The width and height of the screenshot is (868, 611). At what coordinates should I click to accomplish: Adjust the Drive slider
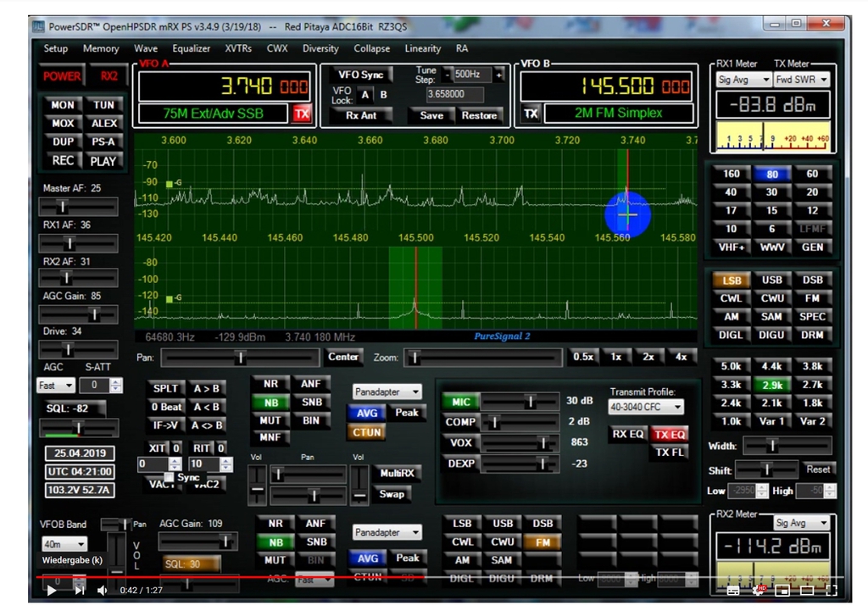(78, 350)
